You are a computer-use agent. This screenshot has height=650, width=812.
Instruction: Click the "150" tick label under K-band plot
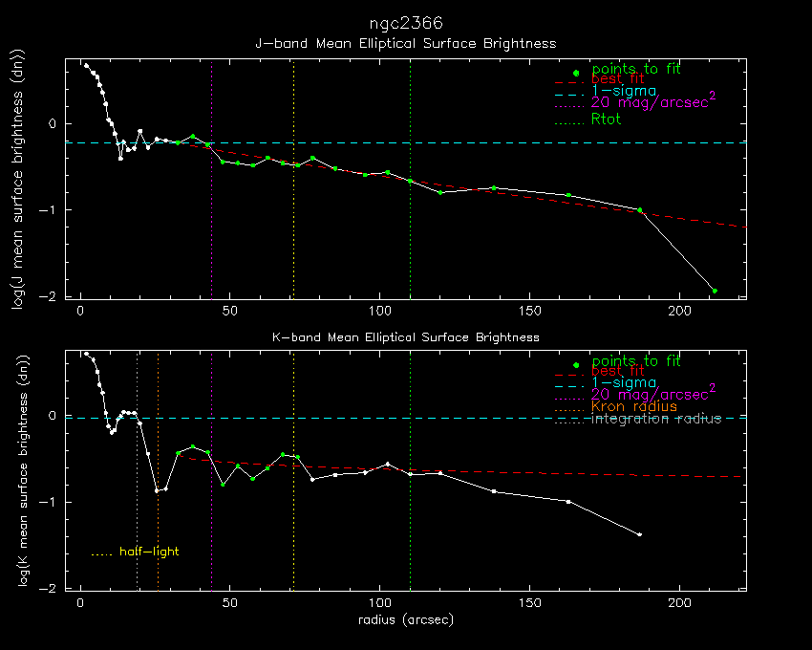coord(530,603)
